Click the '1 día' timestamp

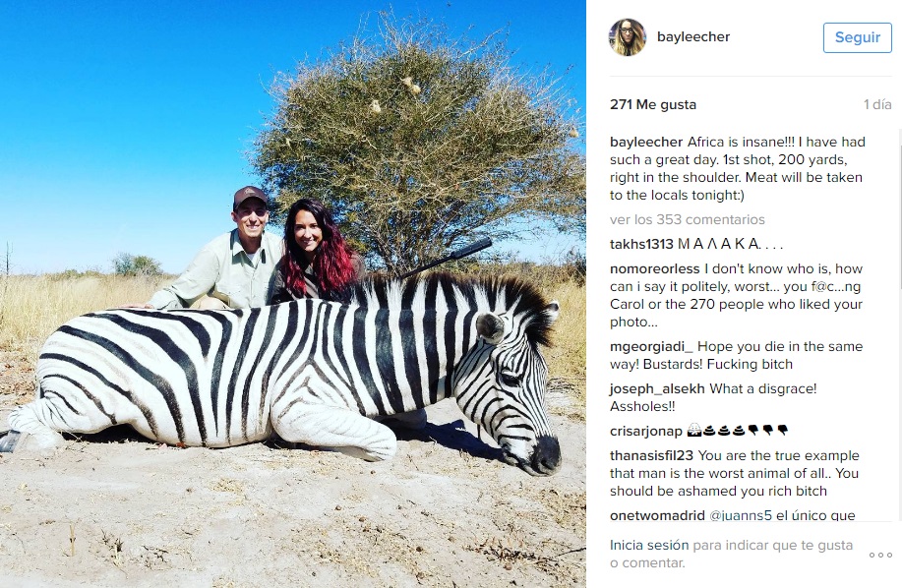tap(877, 104)
